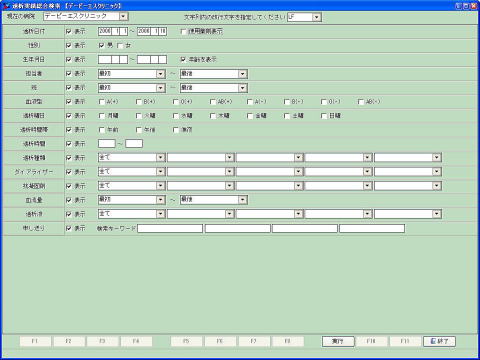Click the F1 function button
Viewport: 480px width, 360px height.
tap(35, 341)
